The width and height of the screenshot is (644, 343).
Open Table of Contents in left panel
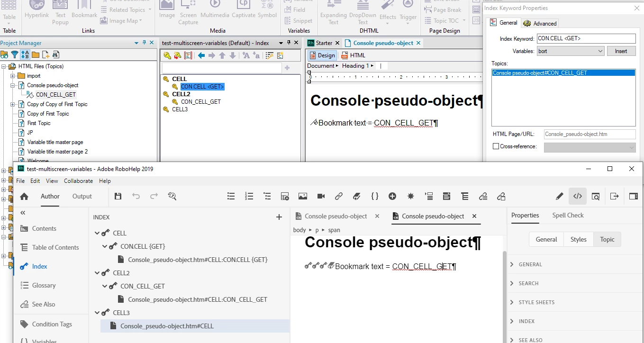55,247
